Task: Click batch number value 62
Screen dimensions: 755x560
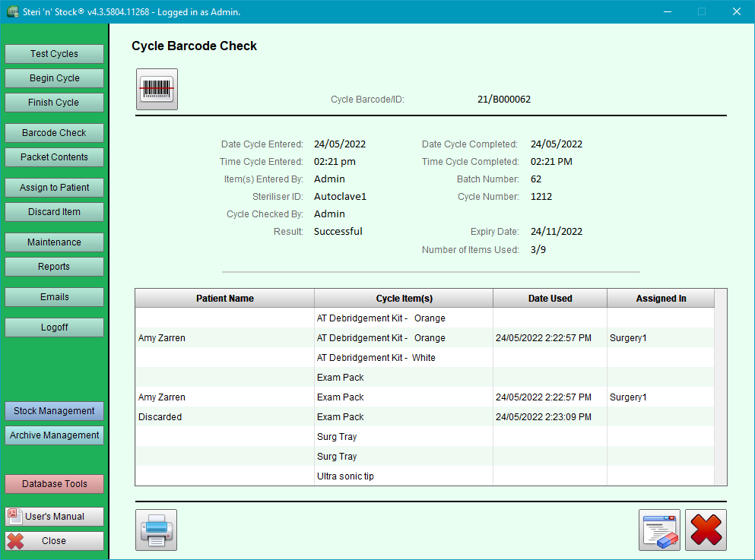Action: 536,179
